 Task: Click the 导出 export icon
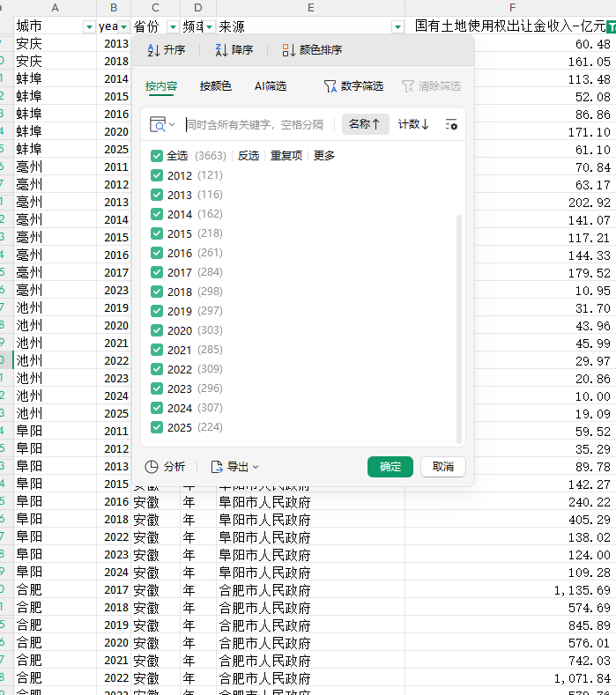[x=217, y=467]
